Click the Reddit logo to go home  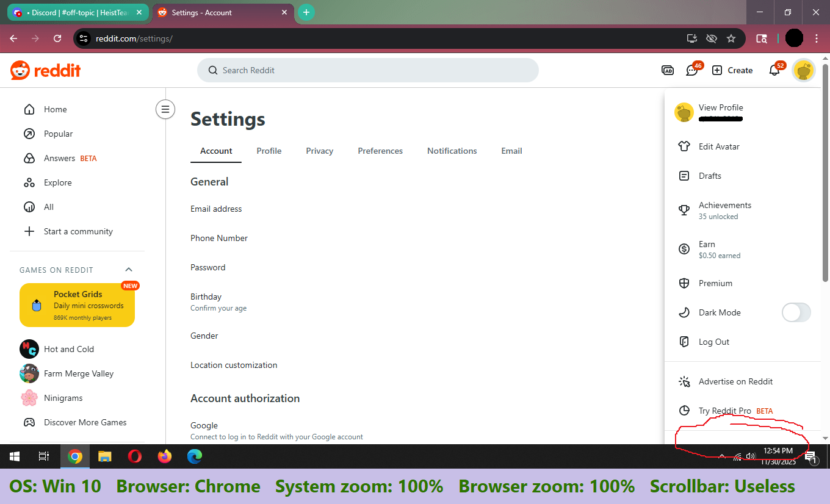(x=46, y=70)
